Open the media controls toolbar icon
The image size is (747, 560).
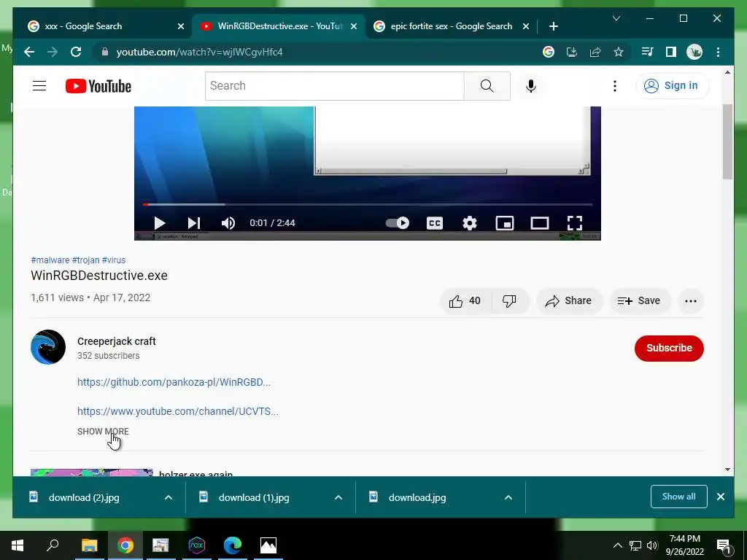point(648,52)
